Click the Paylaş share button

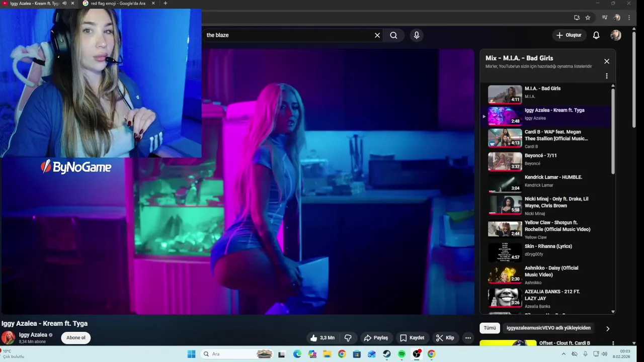click(376, 338)
